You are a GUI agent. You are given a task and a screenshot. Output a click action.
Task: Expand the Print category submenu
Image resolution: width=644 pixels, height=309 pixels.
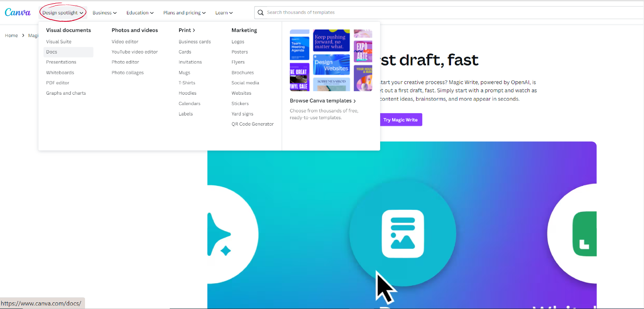[x=186, y=30]
